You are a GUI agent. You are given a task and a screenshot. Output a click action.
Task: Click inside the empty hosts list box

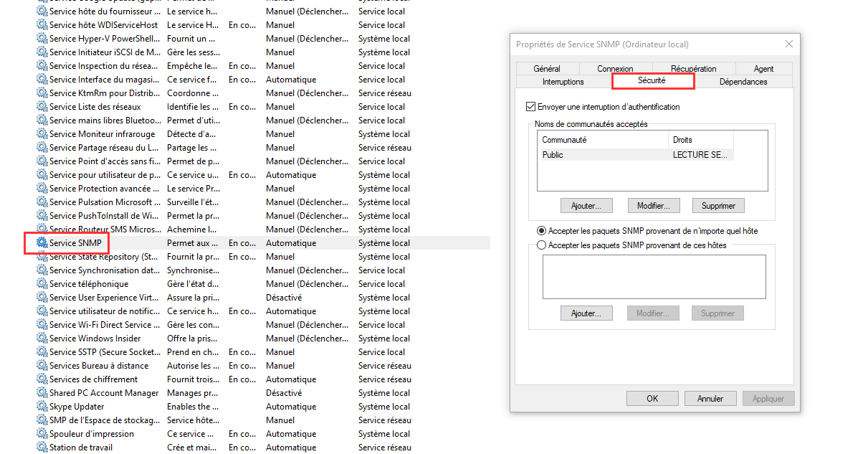click(x=654, y=276)
